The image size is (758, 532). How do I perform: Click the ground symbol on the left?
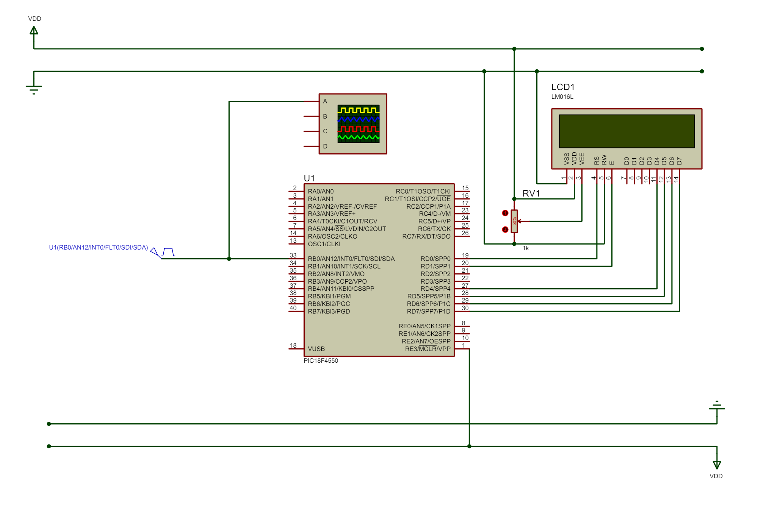tap(34, 90)
